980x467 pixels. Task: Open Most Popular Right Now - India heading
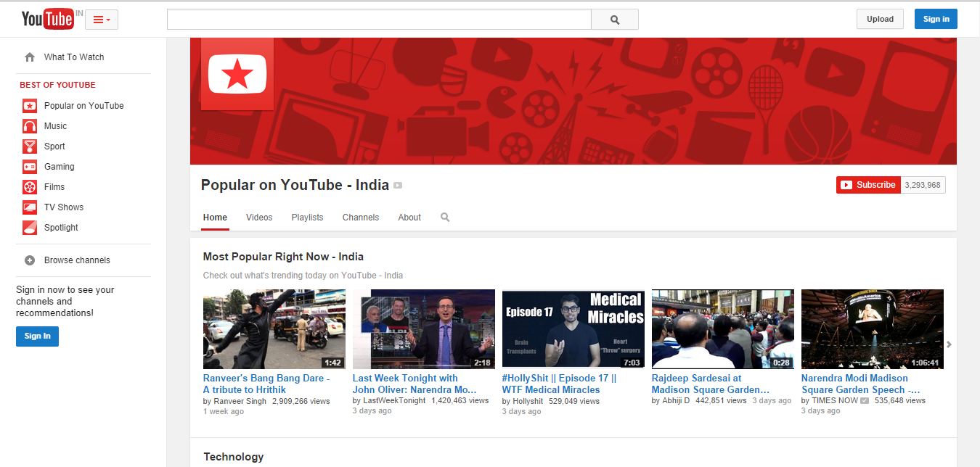click(283, 257)
